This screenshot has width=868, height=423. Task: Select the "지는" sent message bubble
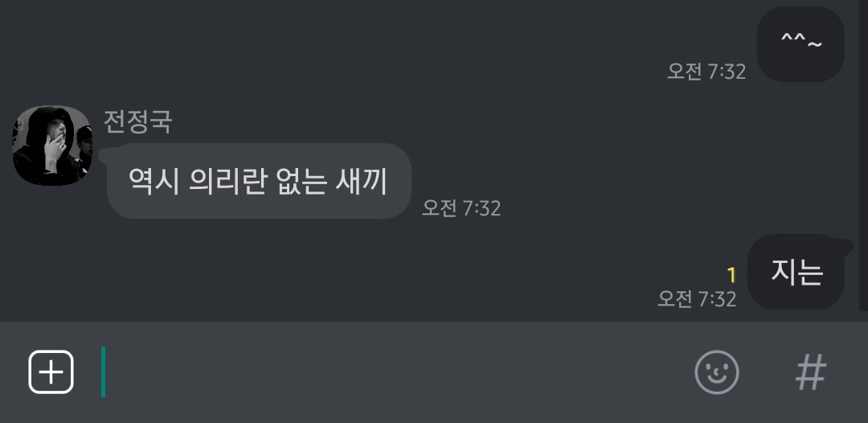[x=796, y=272]
